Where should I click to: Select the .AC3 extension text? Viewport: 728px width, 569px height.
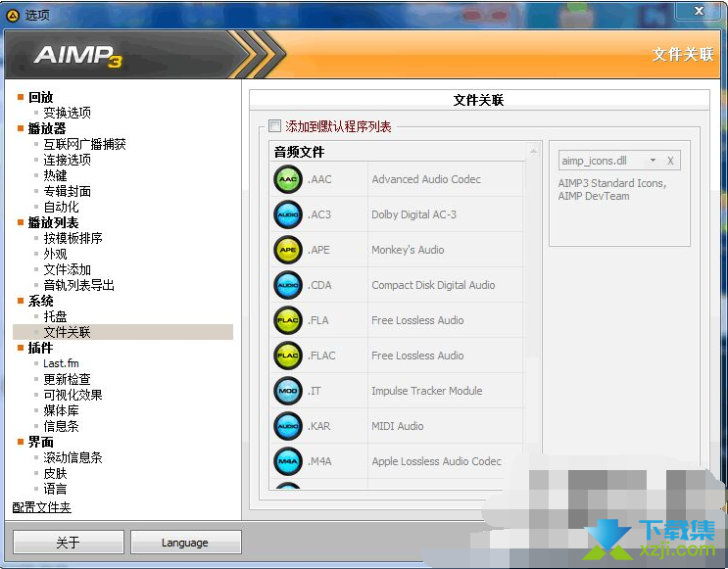[x=319, y=214]
